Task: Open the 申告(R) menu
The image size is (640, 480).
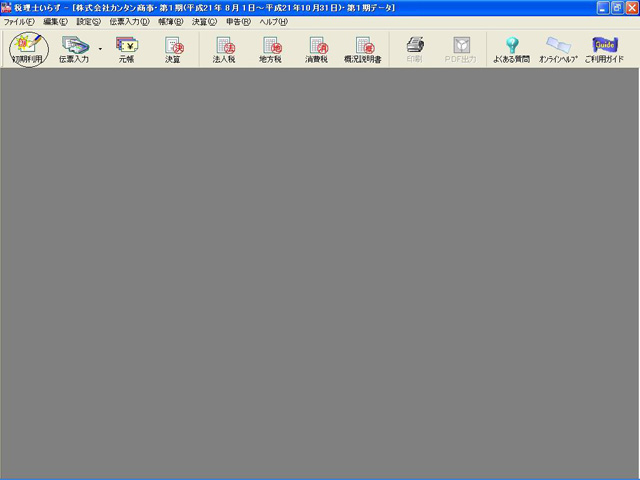Action: [x=238, y=21]
